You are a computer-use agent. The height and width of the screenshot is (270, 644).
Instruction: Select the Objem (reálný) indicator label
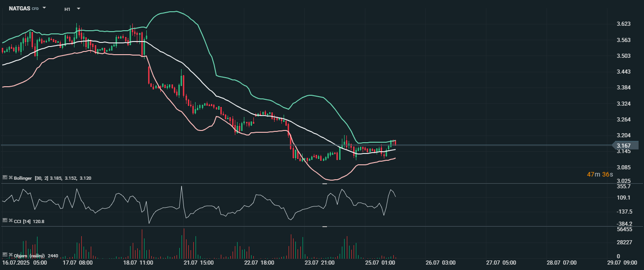tap(29, 256)
